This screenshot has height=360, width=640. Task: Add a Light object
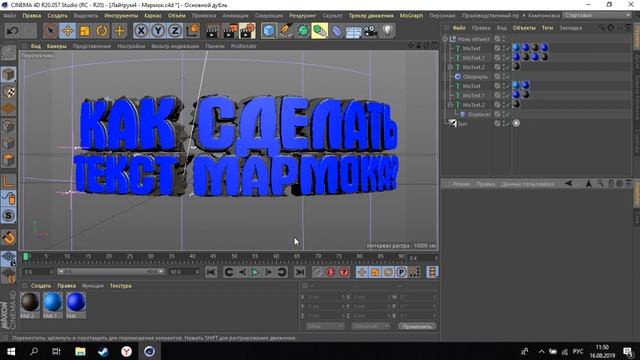pos(387,31)
